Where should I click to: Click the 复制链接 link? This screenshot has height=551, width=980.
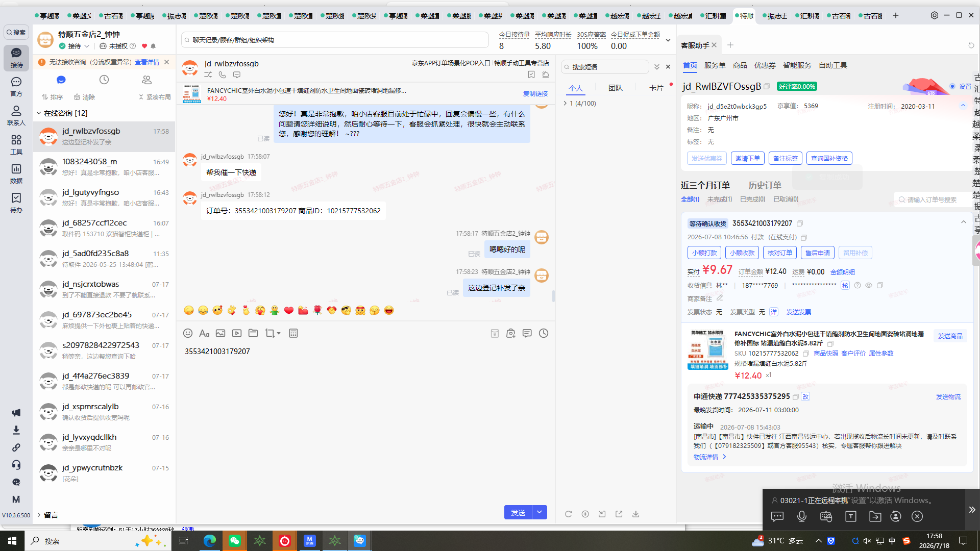[x=535, y=94]
